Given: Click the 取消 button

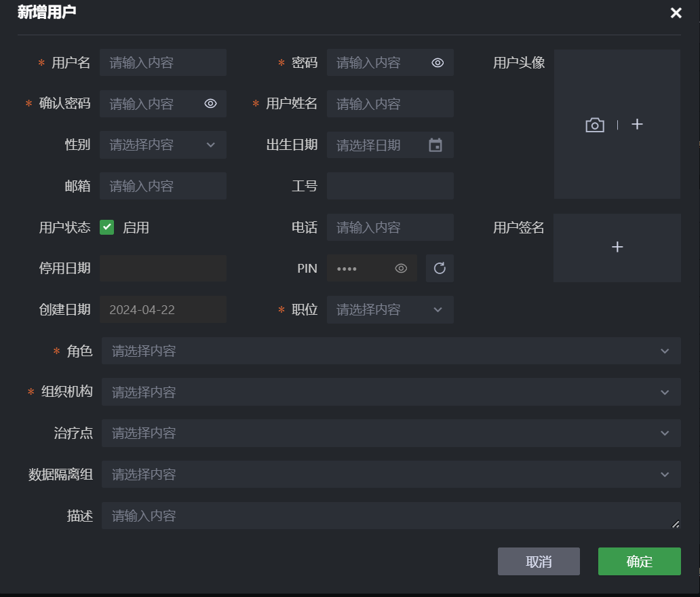Looking at the screenshot, I should pos(539,561).
